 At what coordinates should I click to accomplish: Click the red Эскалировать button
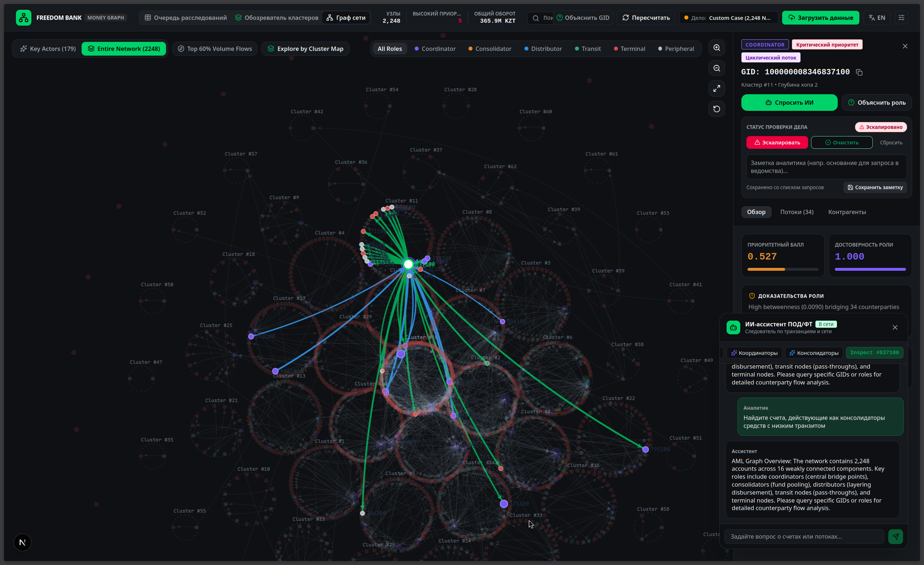coord(777,143)
